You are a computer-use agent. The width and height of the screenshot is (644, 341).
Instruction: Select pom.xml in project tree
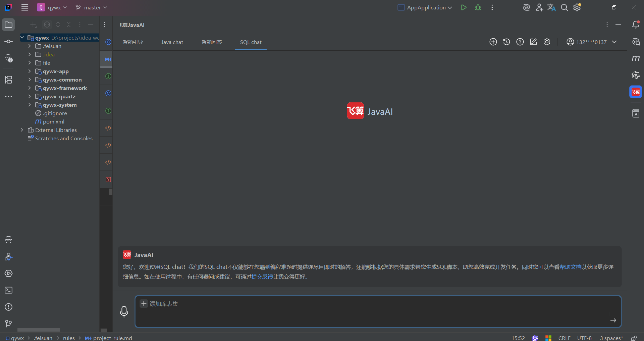point(54,121)
